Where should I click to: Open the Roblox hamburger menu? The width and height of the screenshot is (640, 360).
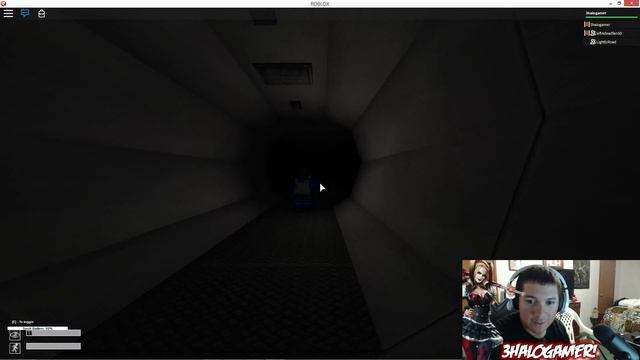(8, 13)
